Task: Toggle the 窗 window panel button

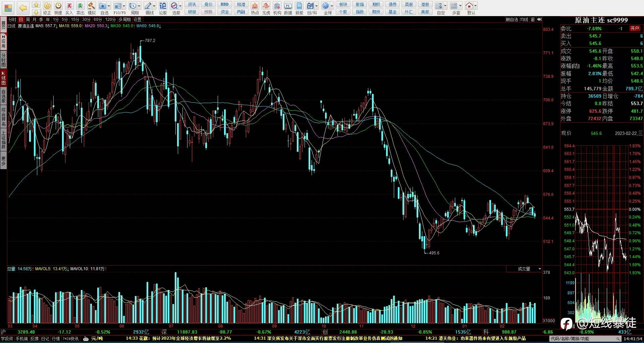Action: coord(533,19)
